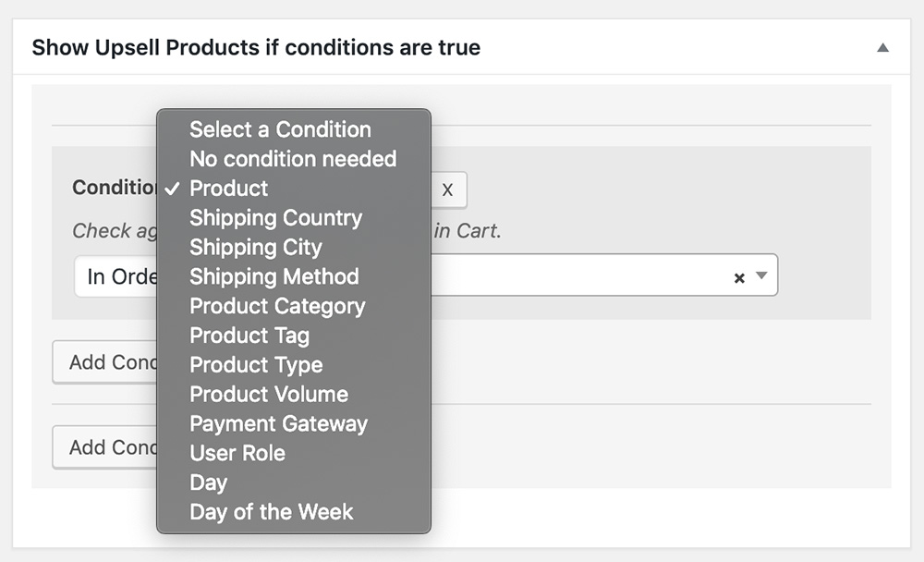Choose "Product Volume" condition
924x562 pixels.
pos(268,394)
